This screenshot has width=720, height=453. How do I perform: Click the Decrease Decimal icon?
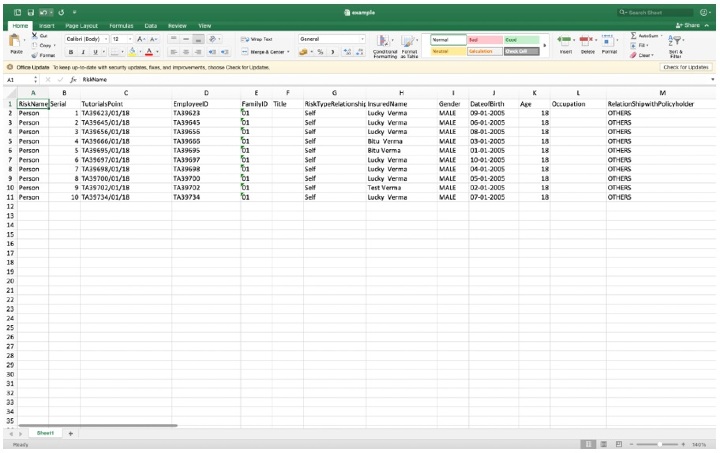click(360, 52)
